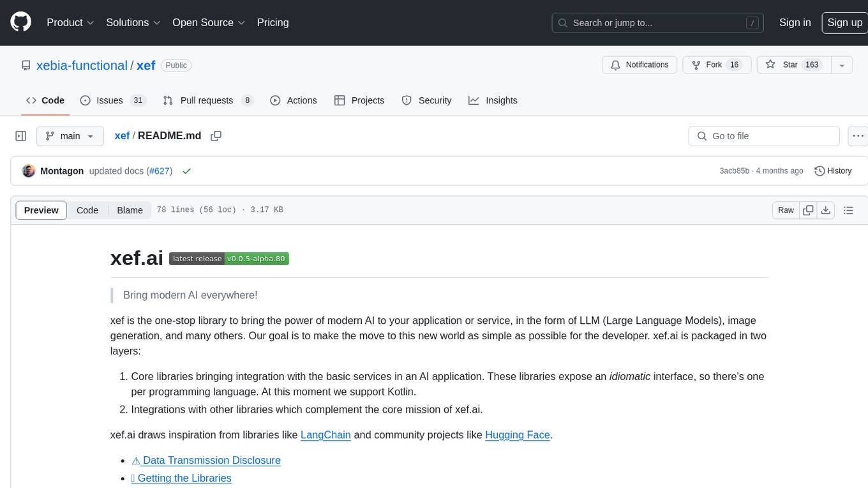Click the pull requests count badge 8
Viewport: 868px width, 488px height.
click(x=248, y=100)
